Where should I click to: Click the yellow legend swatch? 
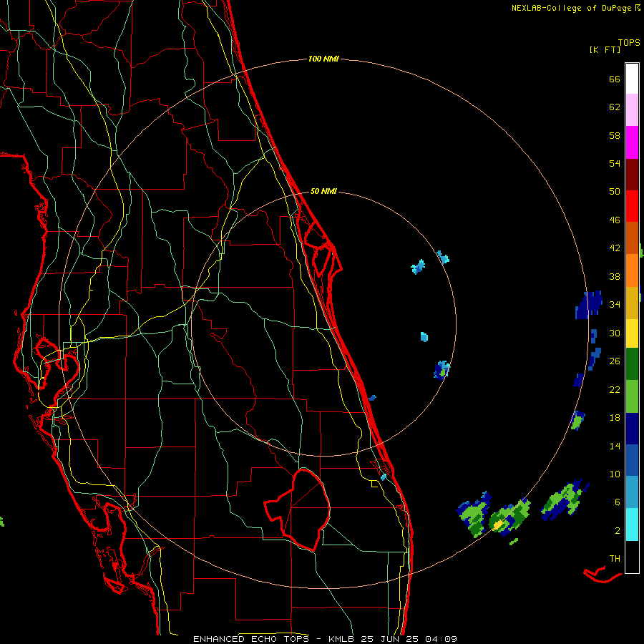632,333
